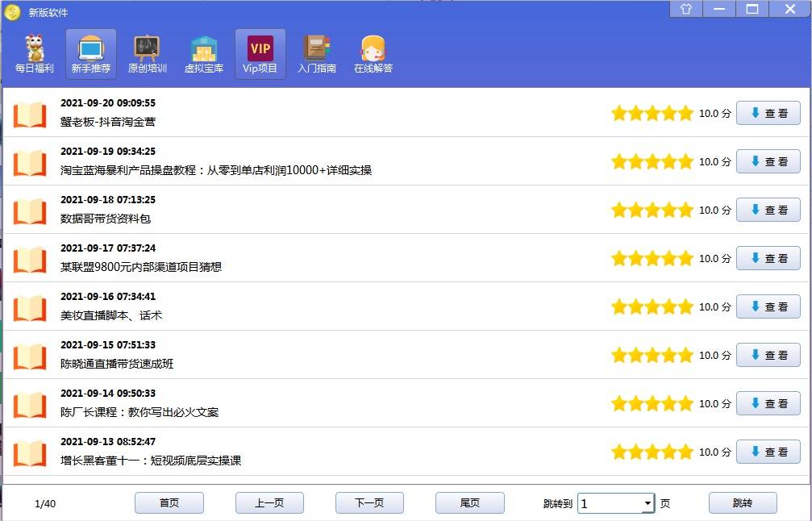Click the 入门指南 book icon
Image resolution: width=812 pixels, height=521 pixels.
click(315, 53)
